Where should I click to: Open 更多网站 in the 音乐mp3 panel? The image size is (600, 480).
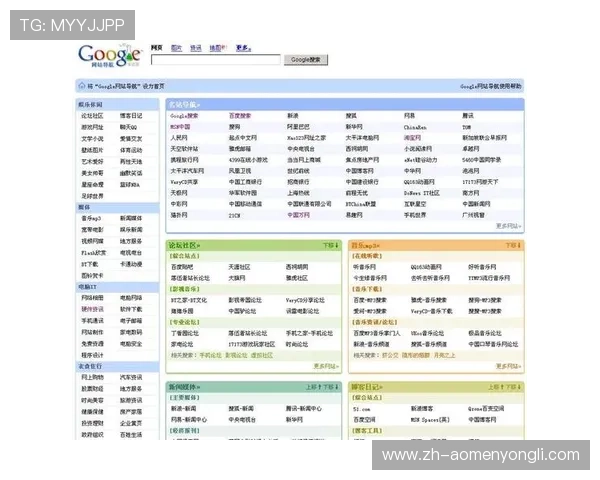coord(509,366)
